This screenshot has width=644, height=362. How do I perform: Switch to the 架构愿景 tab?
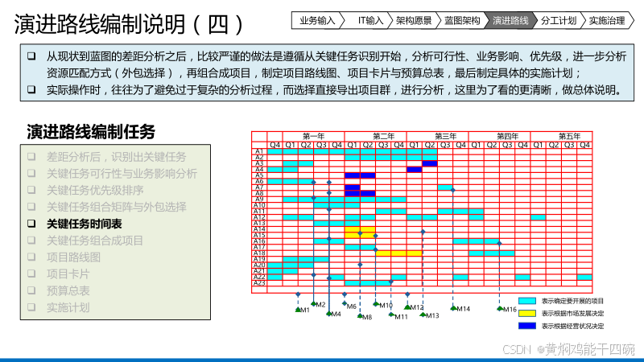point(414,21)
